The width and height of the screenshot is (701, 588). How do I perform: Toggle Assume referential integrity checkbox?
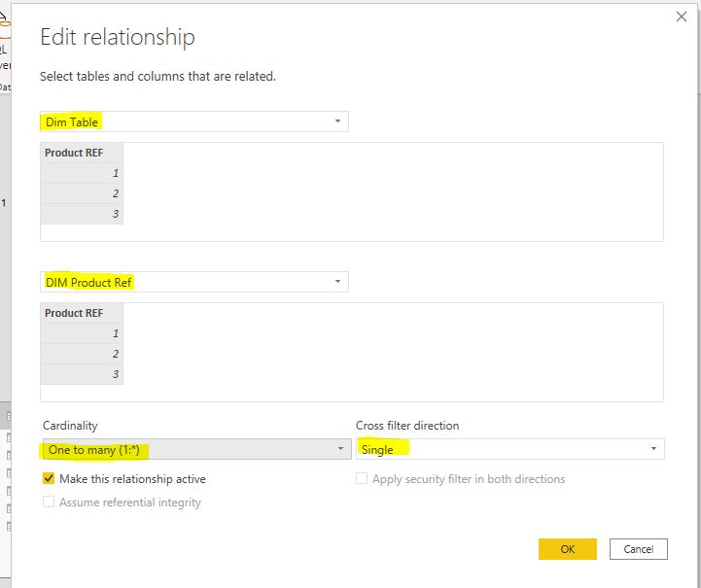point(49,502)
